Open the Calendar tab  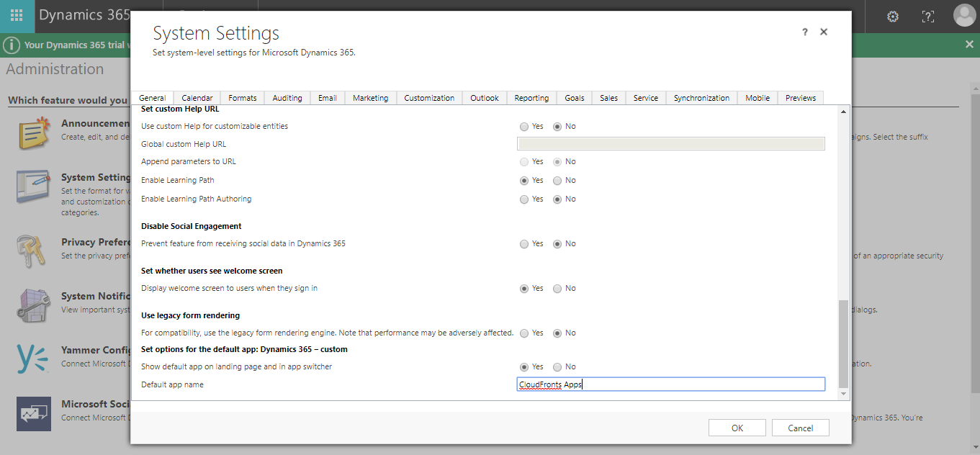(x=197, y=98)
